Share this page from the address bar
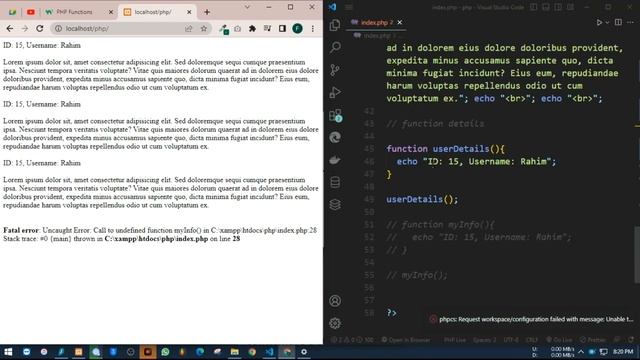Image resolution: width=640 pixels, height=360 pixels. pyautogui.click(x=188, y=29)
